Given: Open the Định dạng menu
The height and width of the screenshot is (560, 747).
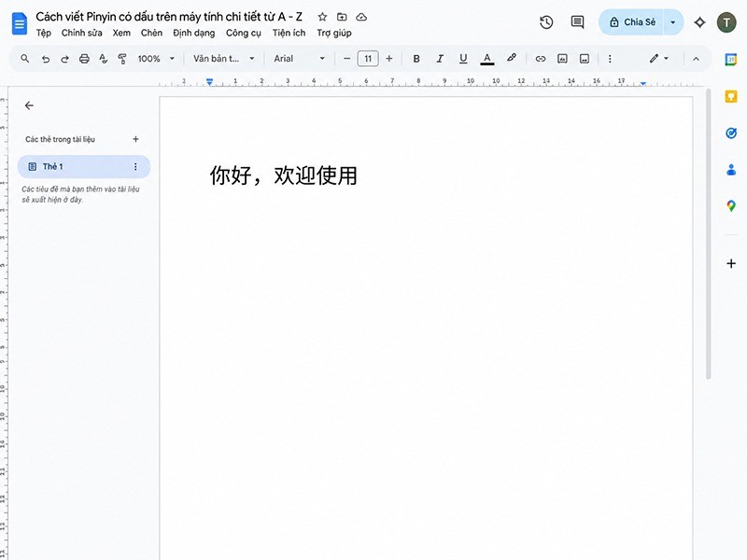Looking at the screenshot, I should pos(194,33).
